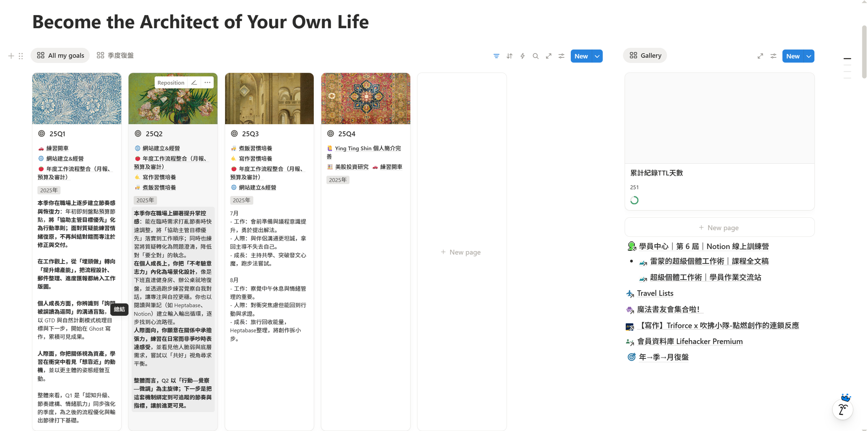Open the 25Q1 blue floral cover image

click(x=77, y=99)
